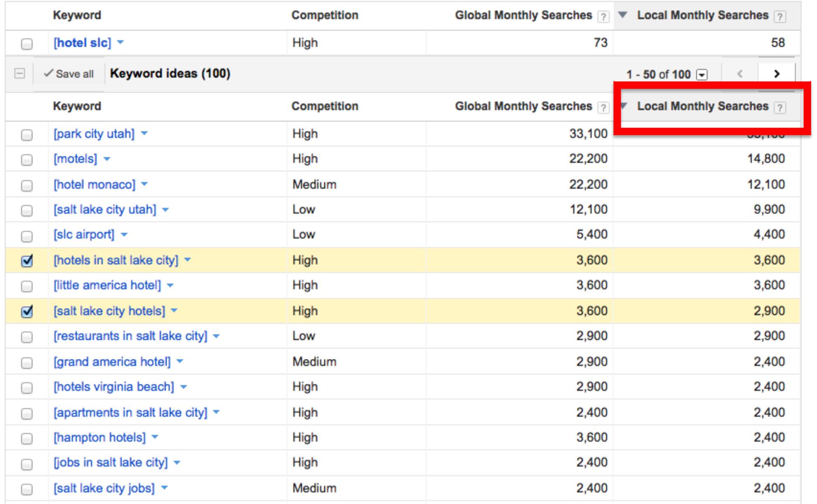Open the [hotel monaco] keyword link
This screenshot has height=504, width=817.
(94, 184)
